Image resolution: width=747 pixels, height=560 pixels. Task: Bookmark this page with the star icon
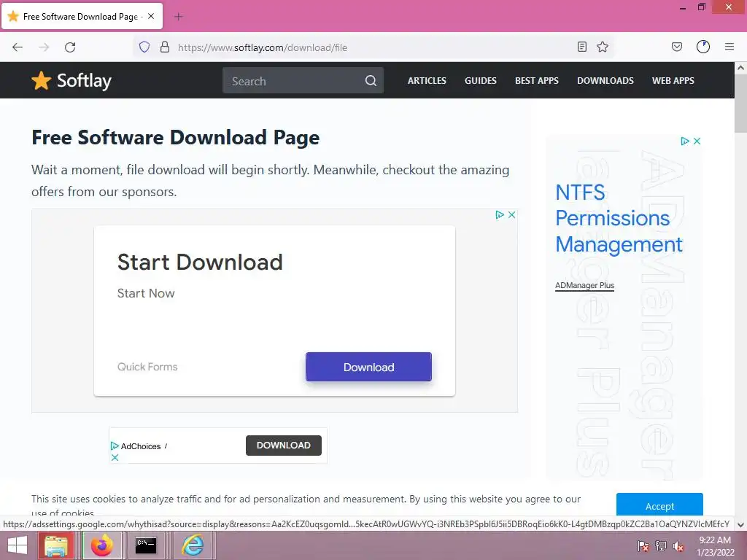[x=603, y=47]
